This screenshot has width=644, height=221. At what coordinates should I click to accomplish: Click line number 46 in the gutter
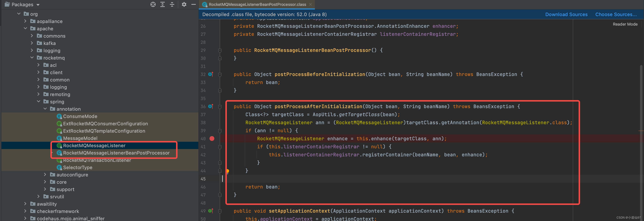(x=203, y=187)
